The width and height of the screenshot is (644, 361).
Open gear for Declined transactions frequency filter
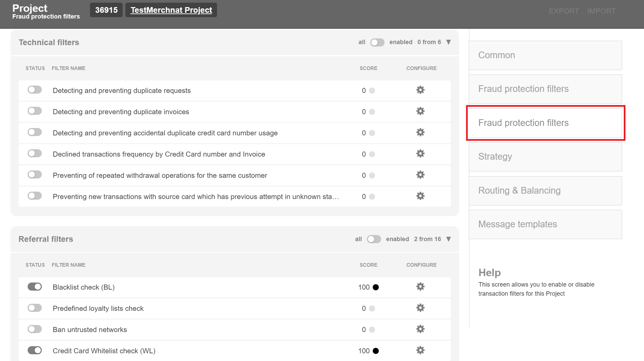(x=420, y=154)
